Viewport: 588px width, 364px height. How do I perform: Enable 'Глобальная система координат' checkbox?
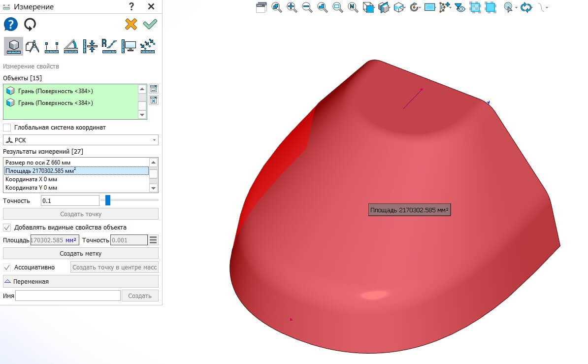click(x=7, y=128)
